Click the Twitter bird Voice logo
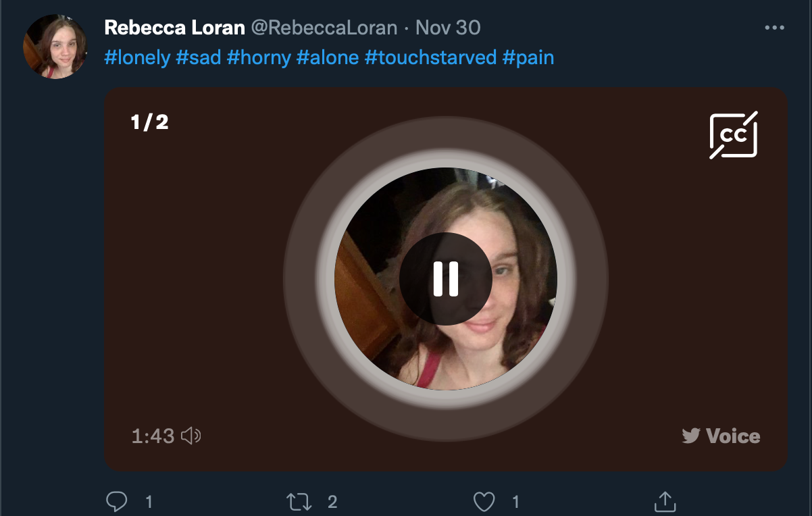Screen dimensions: 812x516 pyautogui.click(x=721, y=436)
